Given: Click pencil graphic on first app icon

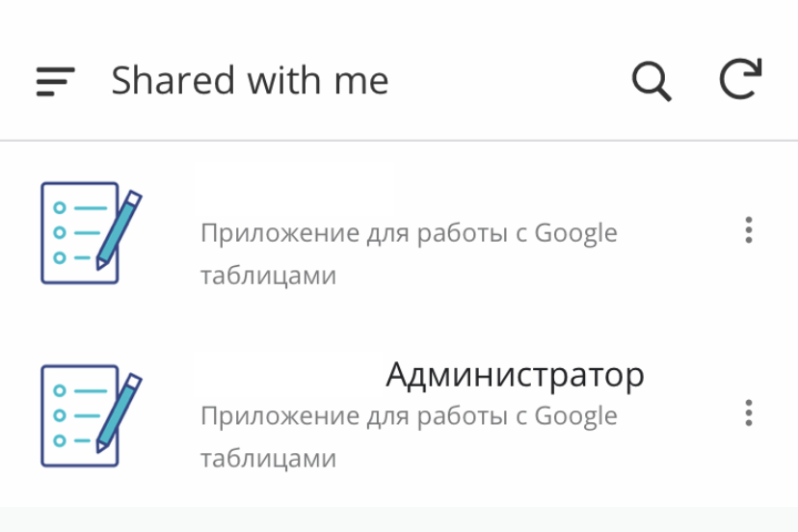Looking at the screenshot, I should [120, 230].
